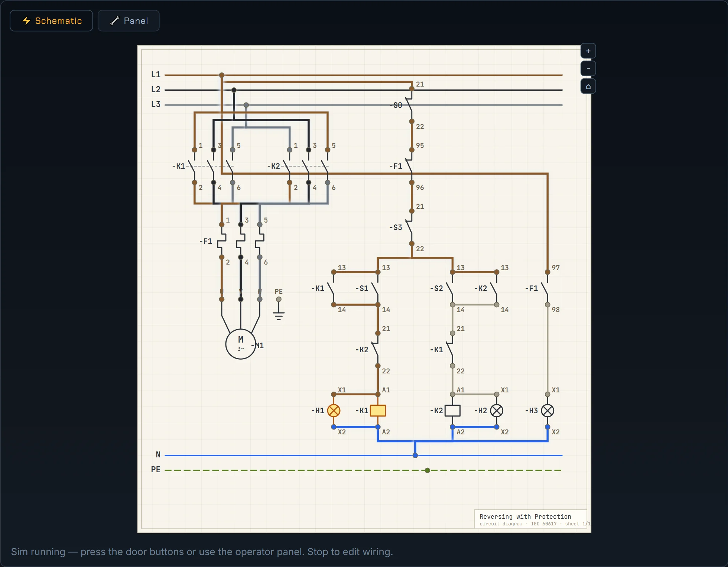This screenshot has width=728, height=567.
Task: Click K1 13-14 holding contact
Action: point(332,288)
